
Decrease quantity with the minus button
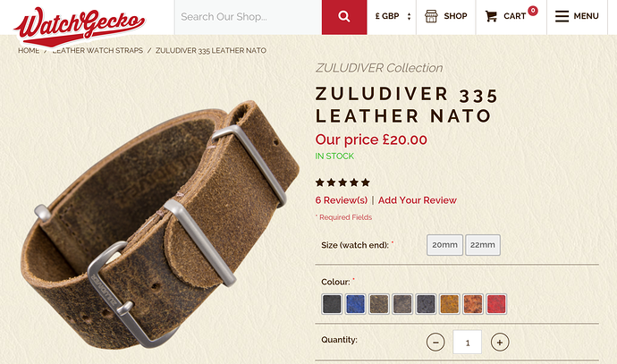pos(435,343)
